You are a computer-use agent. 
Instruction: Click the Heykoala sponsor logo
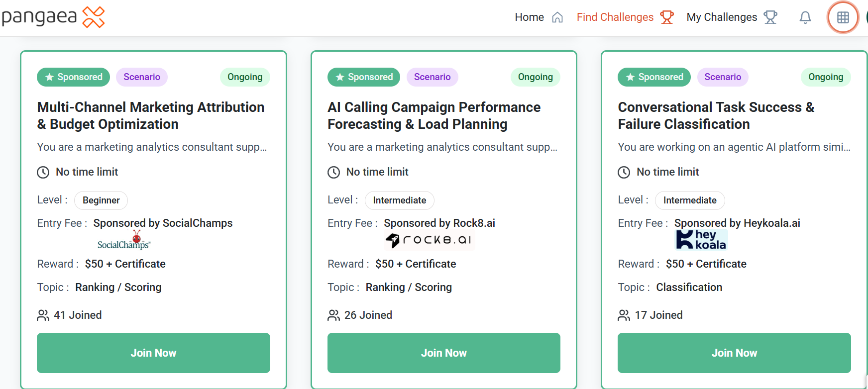coord(701,240)
